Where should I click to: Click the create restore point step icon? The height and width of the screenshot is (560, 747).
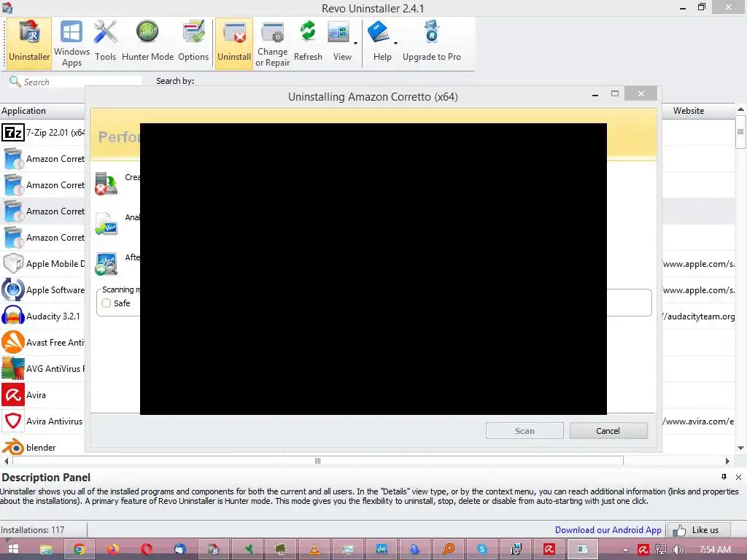(107, 184)
